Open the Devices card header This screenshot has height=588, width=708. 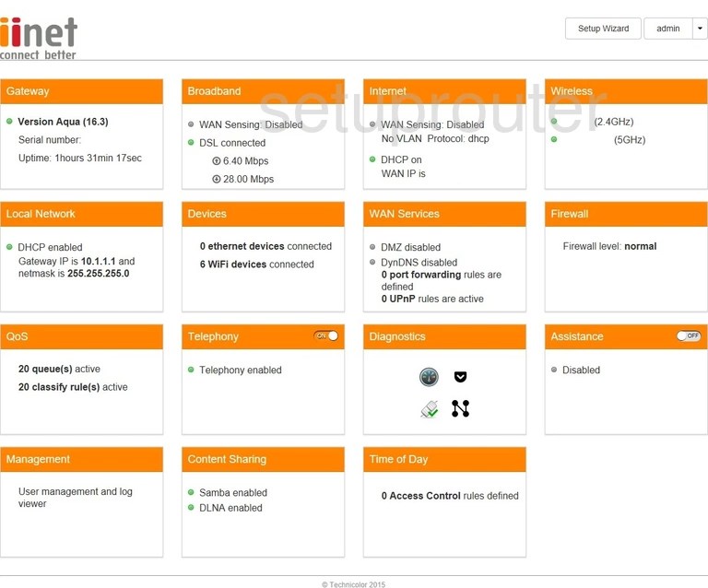pyautogui.click(x=264, y=215)
